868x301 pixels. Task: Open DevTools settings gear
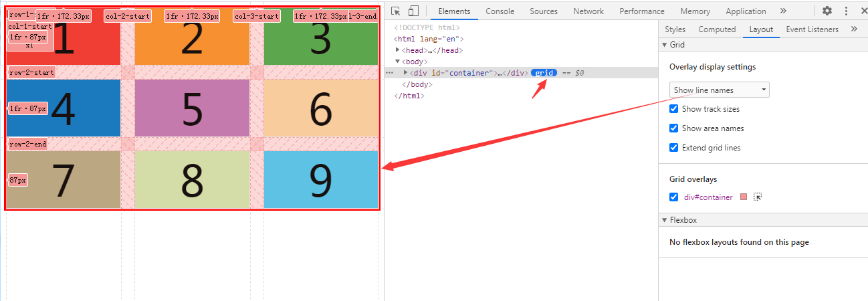point(827,11)
